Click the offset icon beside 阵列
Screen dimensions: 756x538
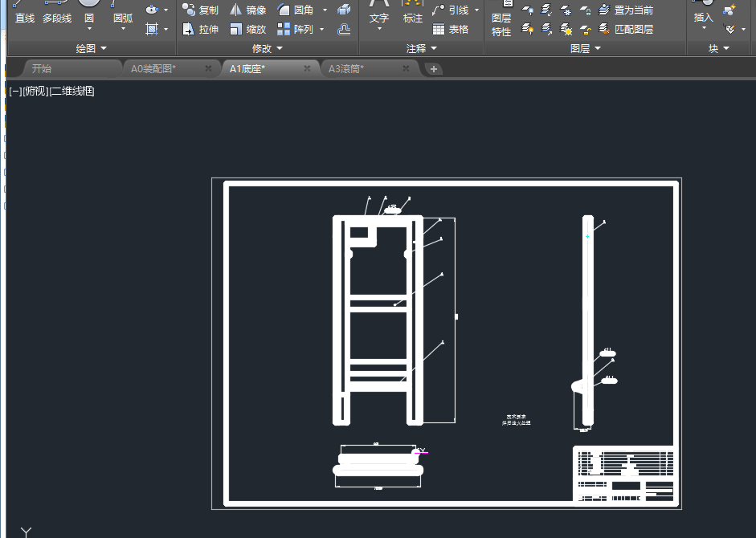click(x=344, y=30)
